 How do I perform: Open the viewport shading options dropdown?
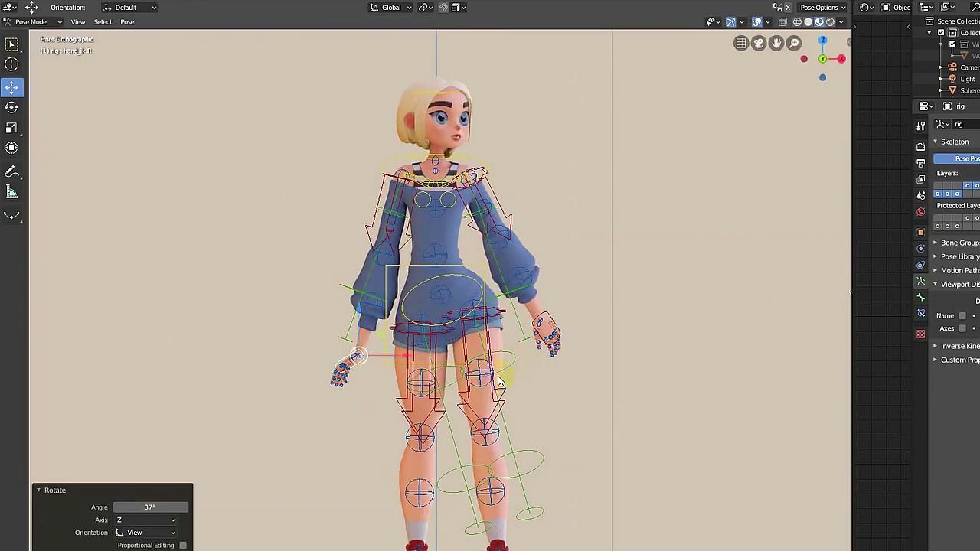click(841, 21)
